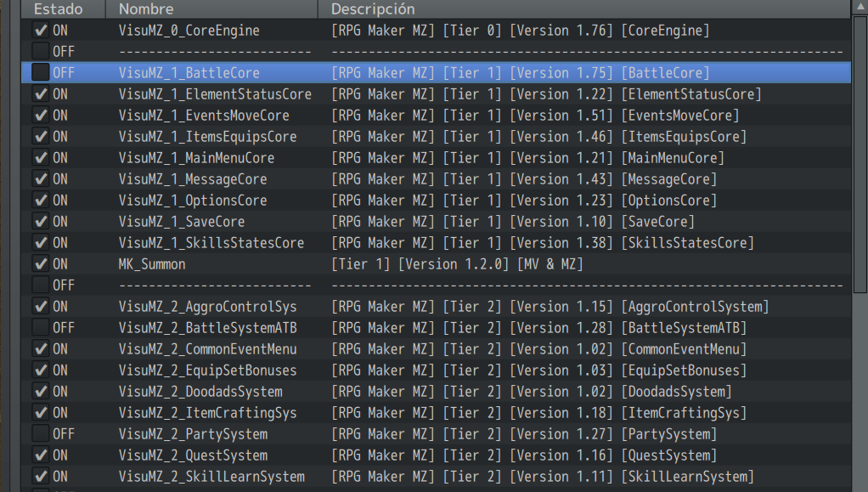This screenshot has height=492, width=868.
Task: Toggle the VisuMZ_1_MainMenuCore checkbox
Action: point(41,158)
